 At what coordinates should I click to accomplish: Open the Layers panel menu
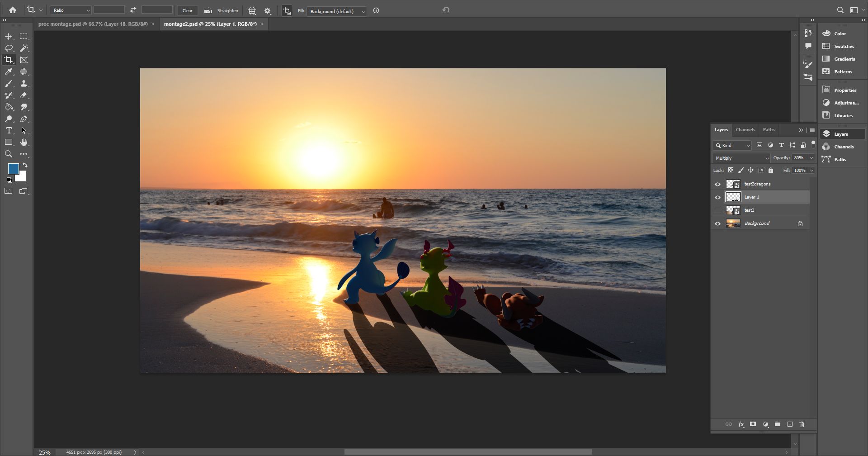pyautogui.click(x=812, y=130)
